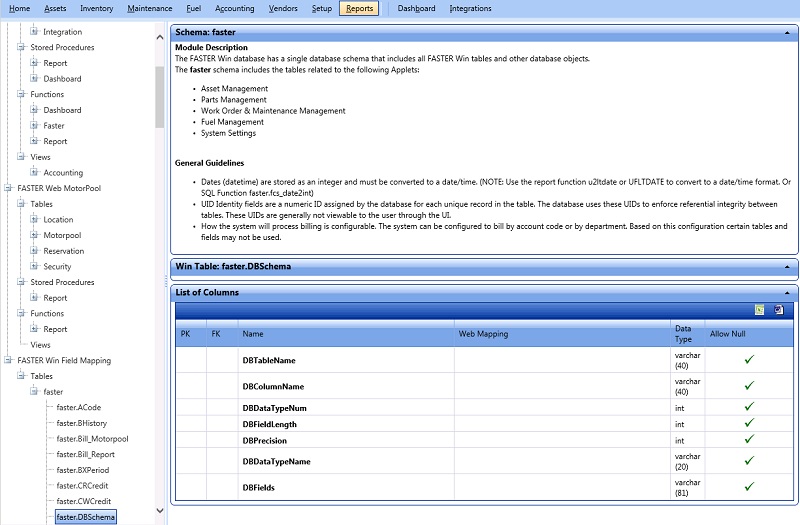800x525 pixels.
Task: Select faster.Bill_Report table
Action: (85, 454)
